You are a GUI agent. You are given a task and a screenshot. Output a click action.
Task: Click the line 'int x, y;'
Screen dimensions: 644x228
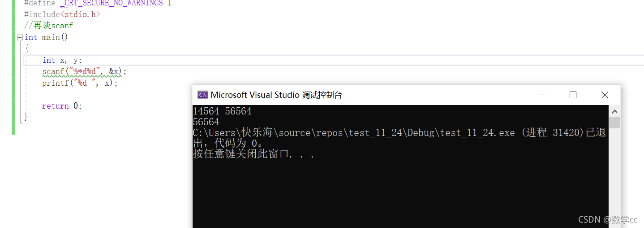click(x=62, y=60)
